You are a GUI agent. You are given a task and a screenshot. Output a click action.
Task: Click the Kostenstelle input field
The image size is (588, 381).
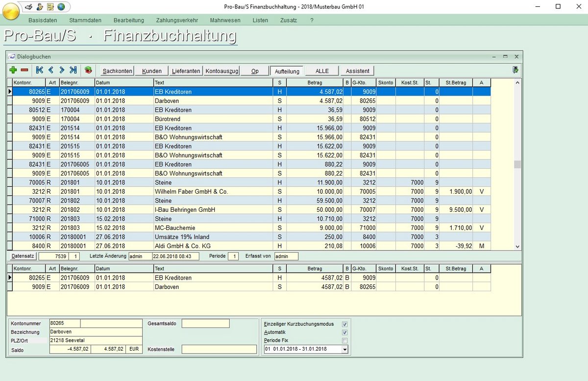pos(219,349)
